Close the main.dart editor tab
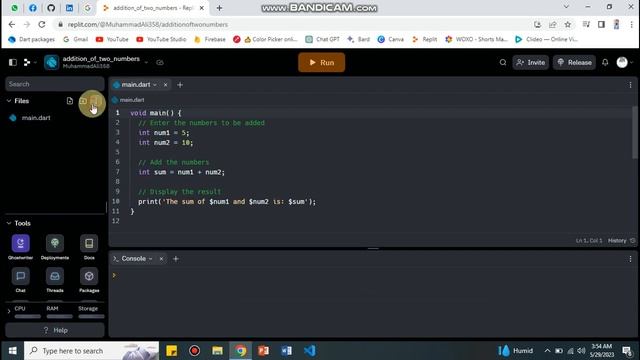The image size is (640, 360). tap(165, 85)
